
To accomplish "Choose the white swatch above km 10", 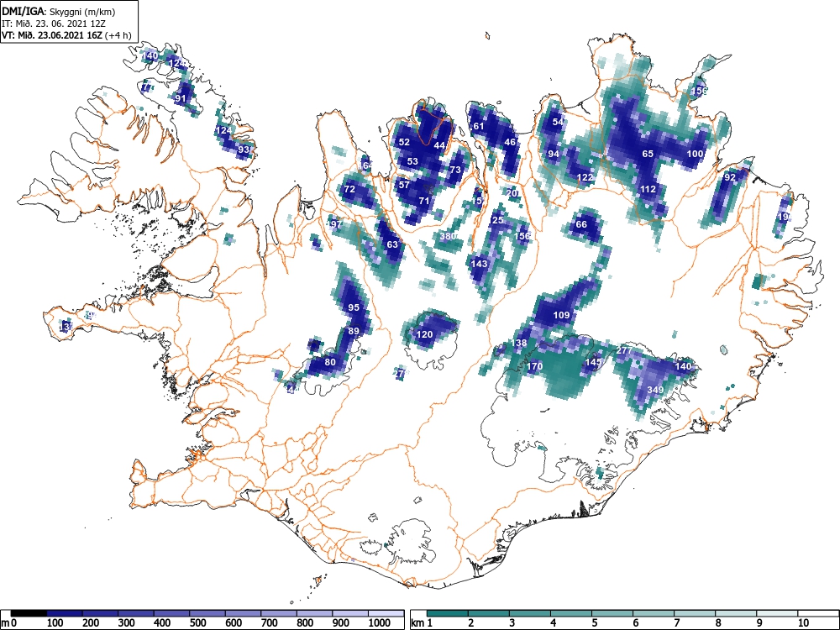I will (818, 613).
